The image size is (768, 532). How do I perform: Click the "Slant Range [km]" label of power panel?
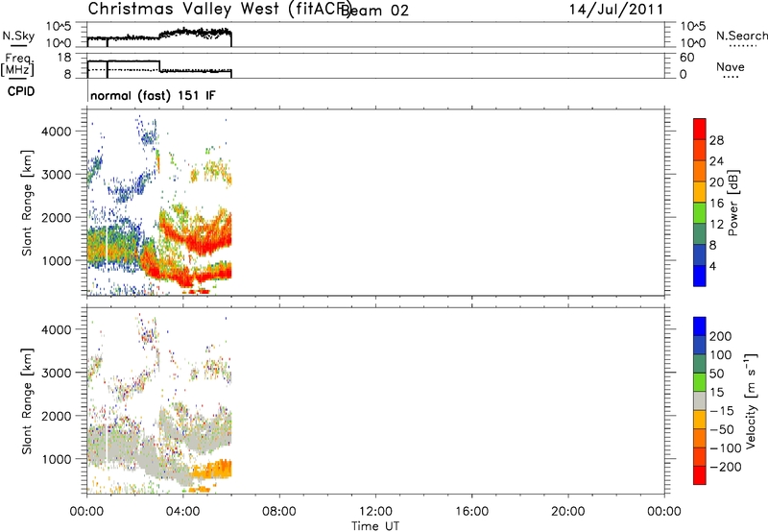point(27,203)
